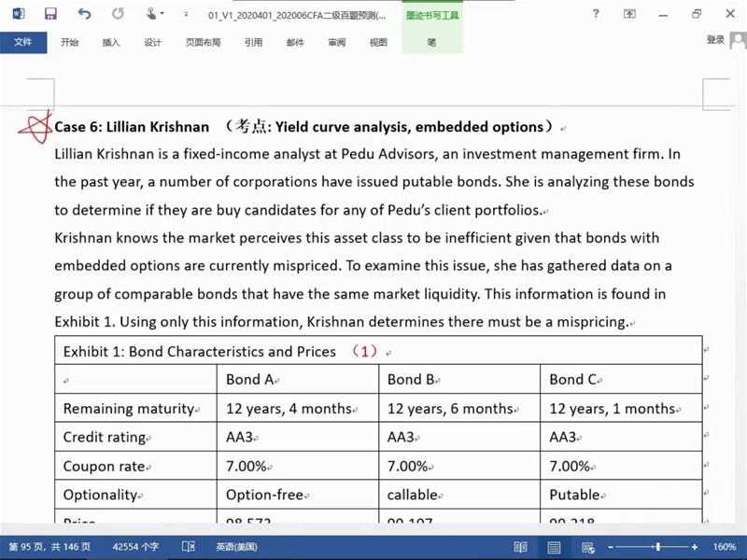This screenshot has height=560, width=747.
Task: Click the zoom in plus button
Action: click(695, 547)
